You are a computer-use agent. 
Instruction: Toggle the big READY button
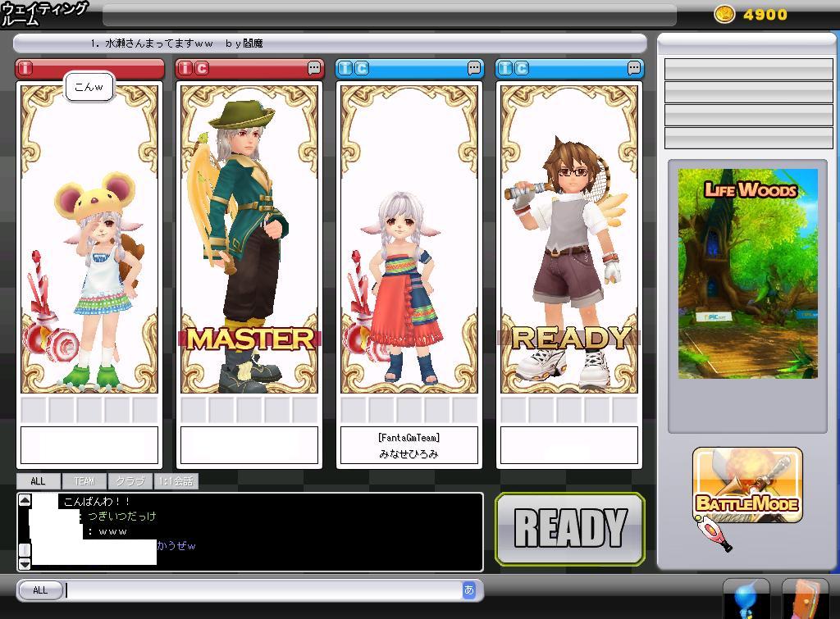[x=570, y=529]
